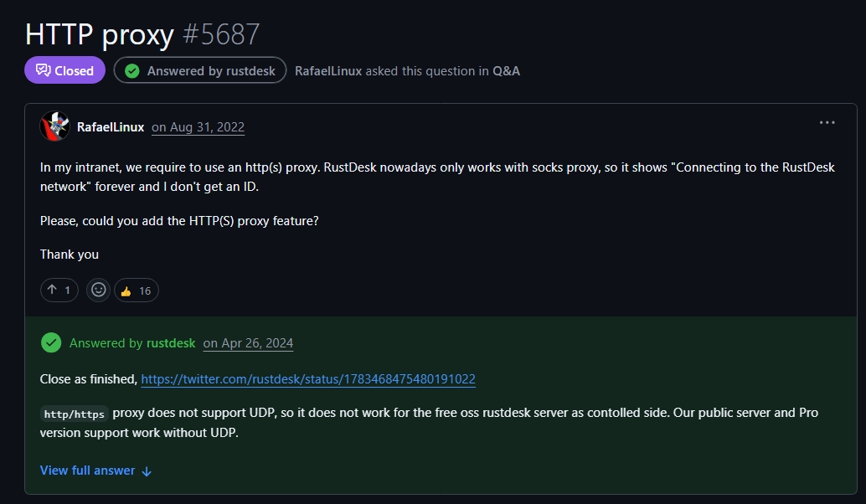Click the Aug 31, 2022 post timestamp
Screen dimensions: 866x504
pyautogui.click(x=198, y=127)
